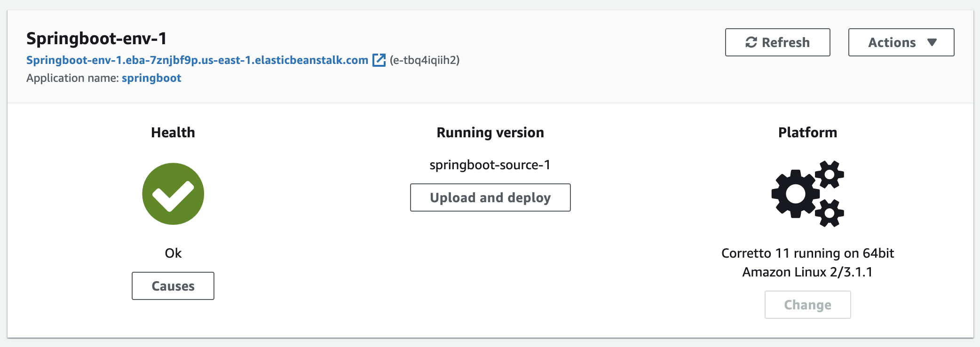Click the Ok health status text
Screen dimensions: 980x347
(x=173, y=253)
